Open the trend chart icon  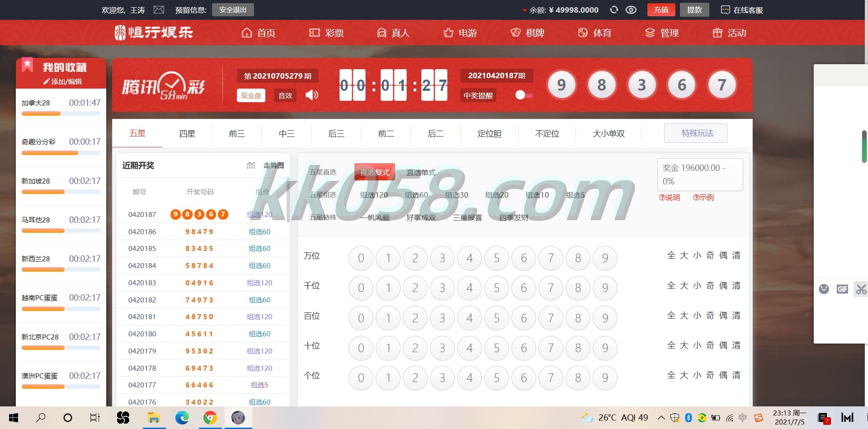(251, 165)
